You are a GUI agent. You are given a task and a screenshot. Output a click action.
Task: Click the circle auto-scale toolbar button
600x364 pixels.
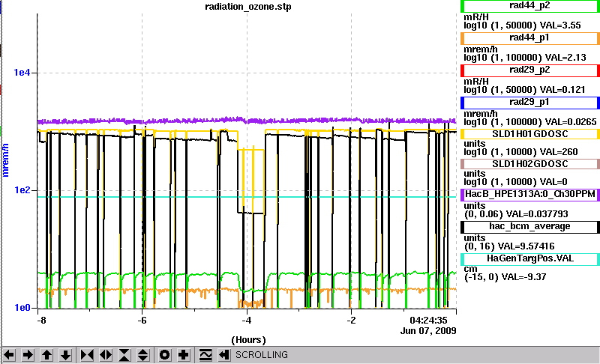(164, 355)
